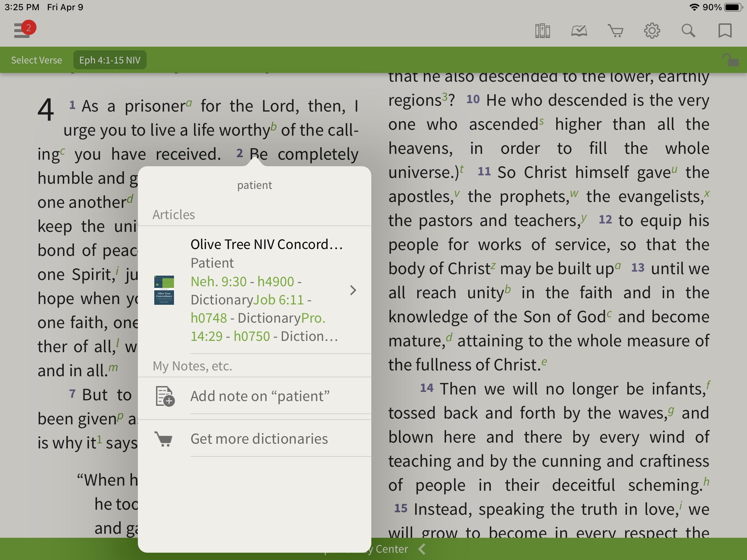Tap the cart icon beside Get more dictionaries
The height and width of the screenshot is (560, 747).
pos(164,439)
